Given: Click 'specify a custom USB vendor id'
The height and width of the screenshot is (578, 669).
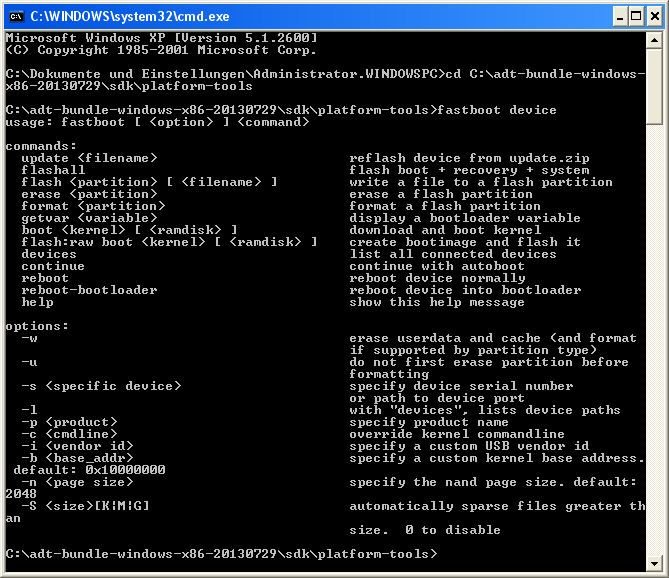Looking at the screenshot, I should tap(469, 446).
